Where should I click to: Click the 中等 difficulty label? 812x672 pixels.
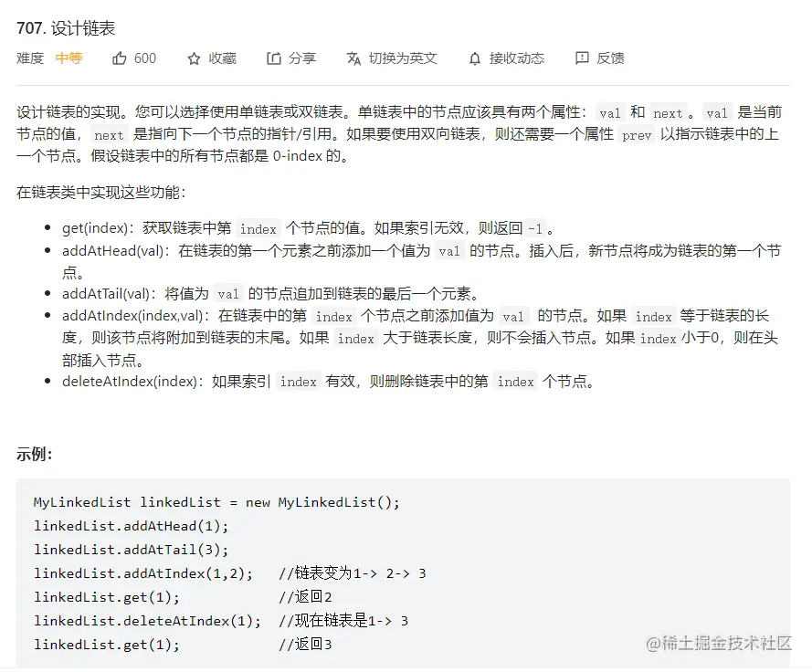[x=69, y=58]
